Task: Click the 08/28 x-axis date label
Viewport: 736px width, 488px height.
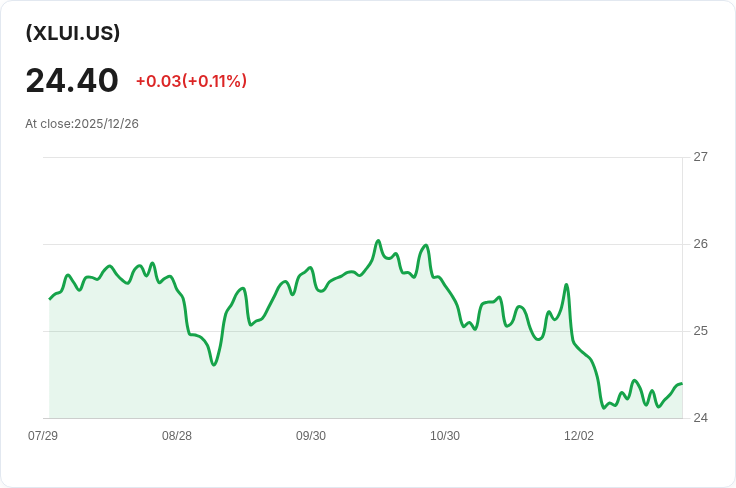Action: pos(177,436)
